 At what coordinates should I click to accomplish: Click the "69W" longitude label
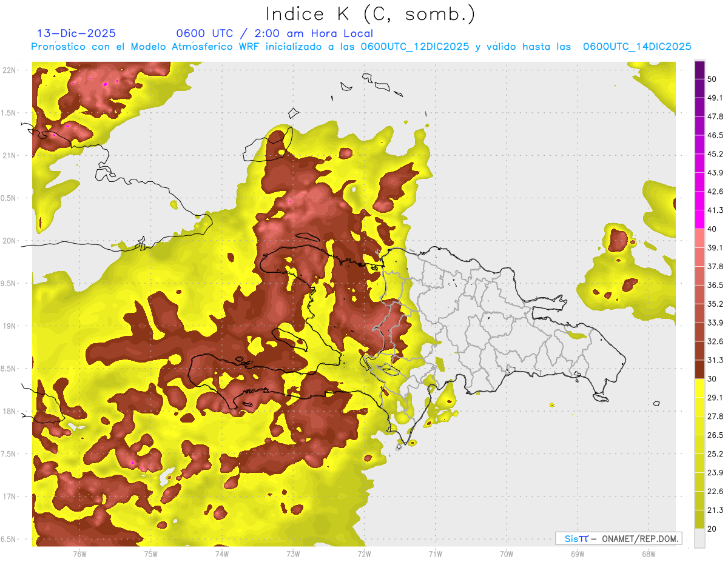tap(577, 554)
